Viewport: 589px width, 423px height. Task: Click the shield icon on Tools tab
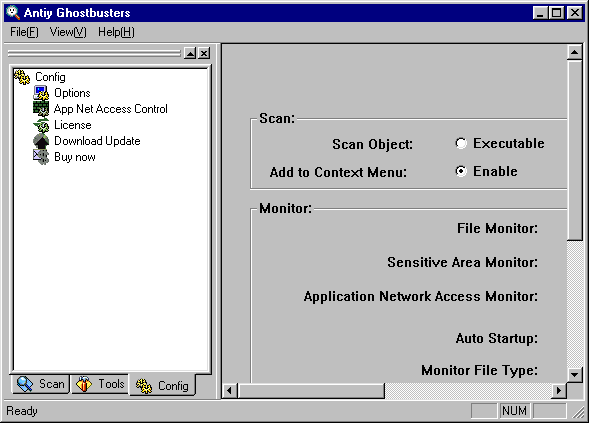point(84,384)
